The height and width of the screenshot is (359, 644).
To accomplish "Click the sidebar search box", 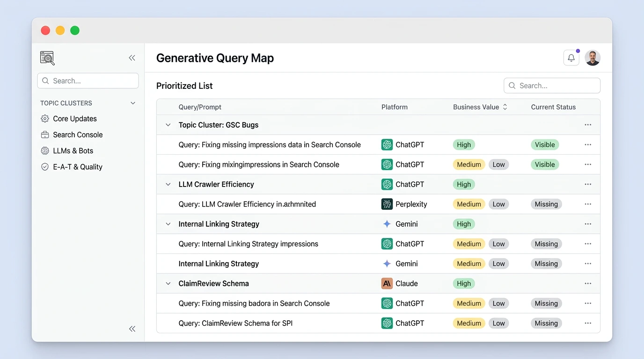I will 88,80.
